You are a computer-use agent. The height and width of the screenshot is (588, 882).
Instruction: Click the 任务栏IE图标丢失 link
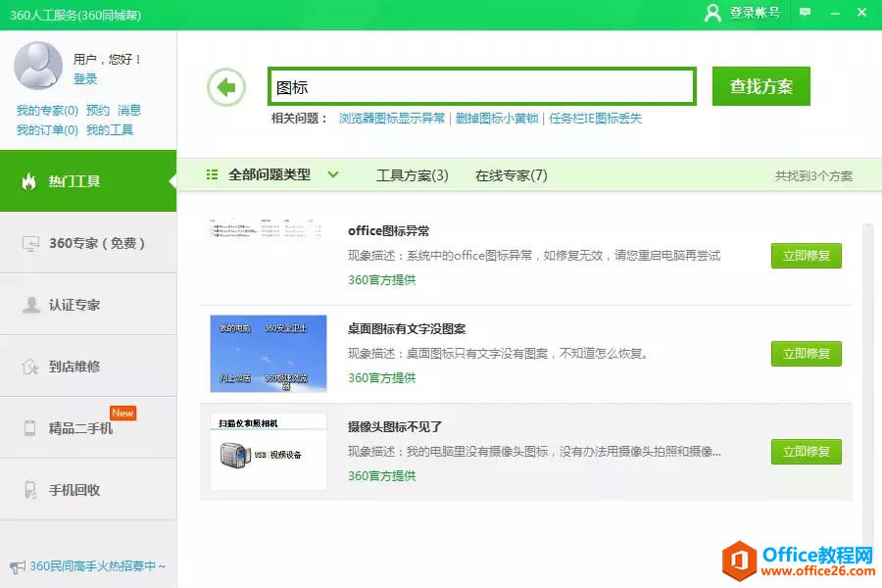(595, 119)
